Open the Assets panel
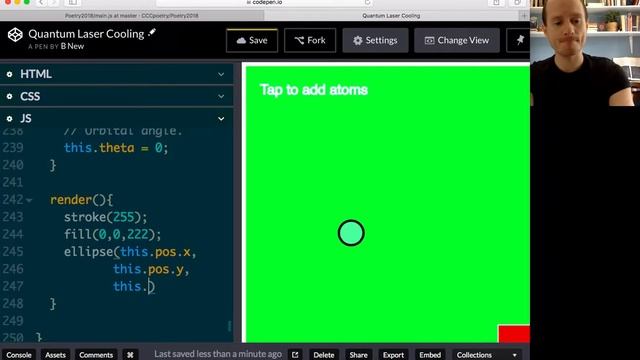Screen dimensions: 640x360 [55, 355]
